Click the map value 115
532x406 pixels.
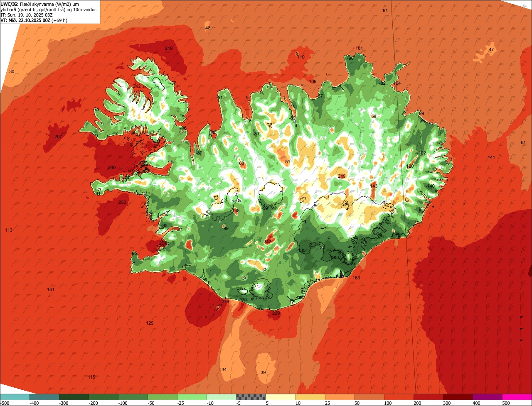click(91, 377)
